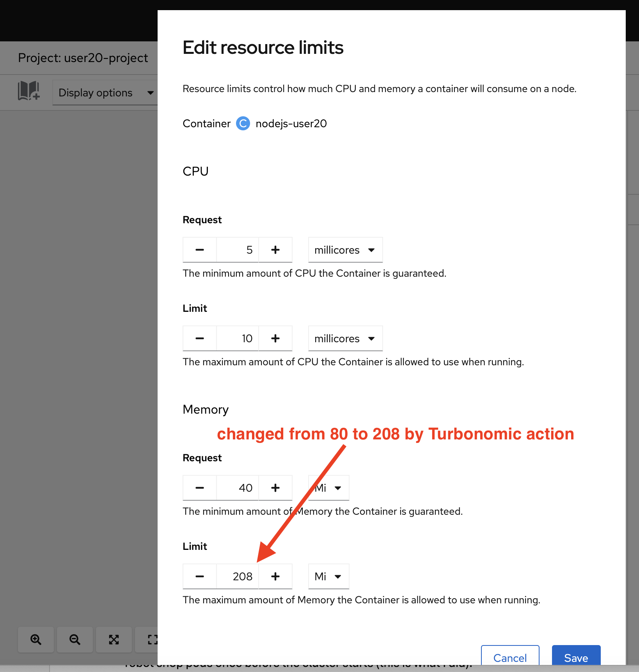Decrease the Memory Limit value
The height and width of the screenshot is (672, 639).
[200, 576]
